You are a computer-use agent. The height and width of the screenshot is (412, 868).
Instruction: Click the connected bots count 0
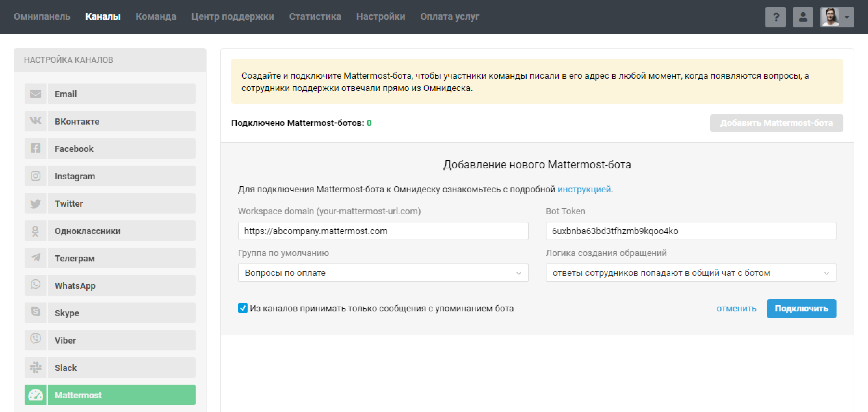[369, 123]
